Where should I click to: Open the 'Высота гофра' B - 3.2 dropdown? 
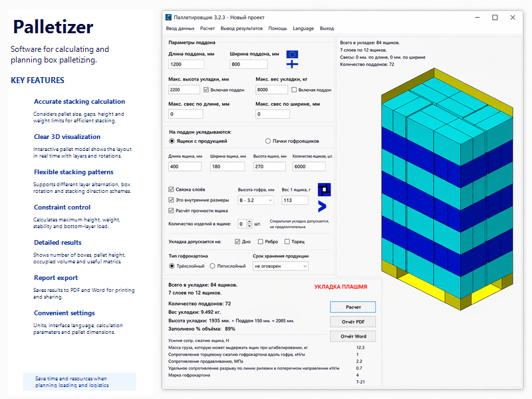(256, 200)
